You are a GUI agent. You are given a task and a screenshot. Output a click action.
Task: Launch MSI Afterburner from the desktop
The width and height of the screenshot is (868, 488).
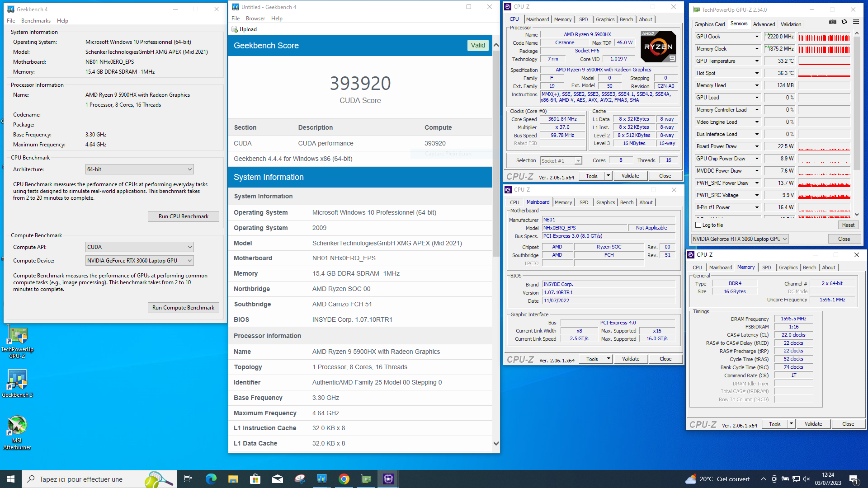coord(17,432)
